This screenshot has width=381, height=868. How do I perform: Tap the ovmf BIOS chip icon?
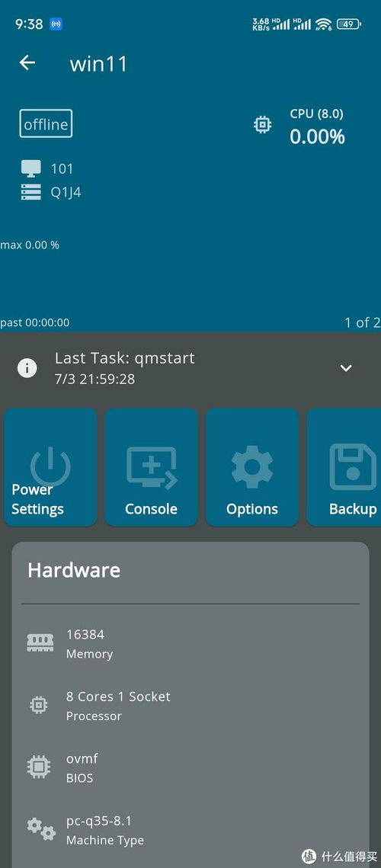click(39, 767)
